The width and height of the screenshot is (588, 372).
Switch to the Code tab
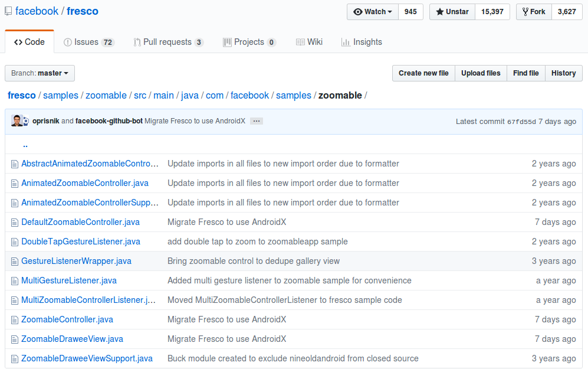(29, 42)
